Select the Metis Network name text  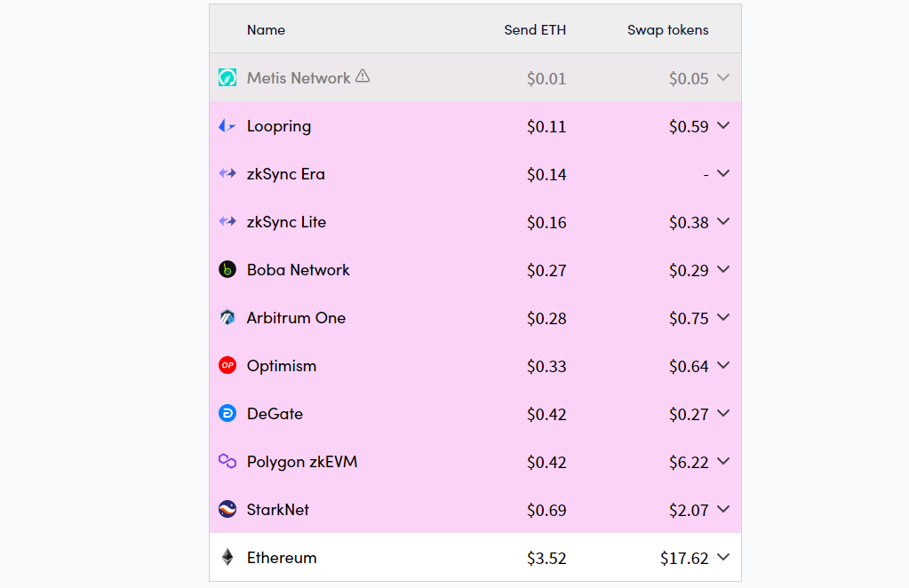[299, 77]
